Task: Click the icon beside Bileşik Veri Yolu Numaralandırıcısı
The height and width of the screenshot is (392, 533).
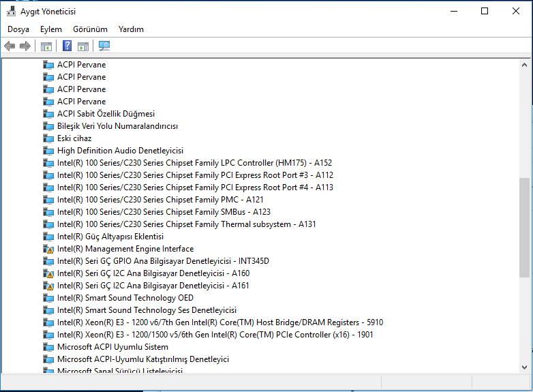Action: coord(48,127)
